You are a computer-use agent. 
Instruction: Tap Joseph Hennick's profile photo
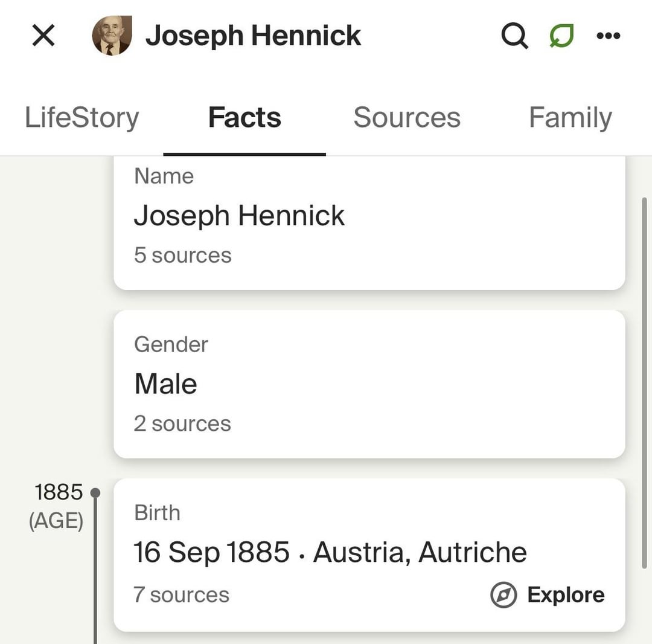point(112,36)
